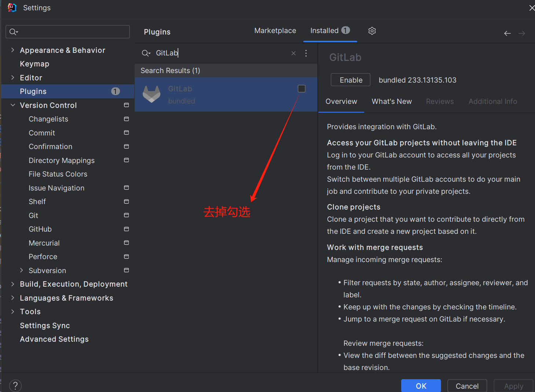This screenshot has width=535, height=392.
Task: Click project-level icon beside Confirmation
Action: pos(127,146)
